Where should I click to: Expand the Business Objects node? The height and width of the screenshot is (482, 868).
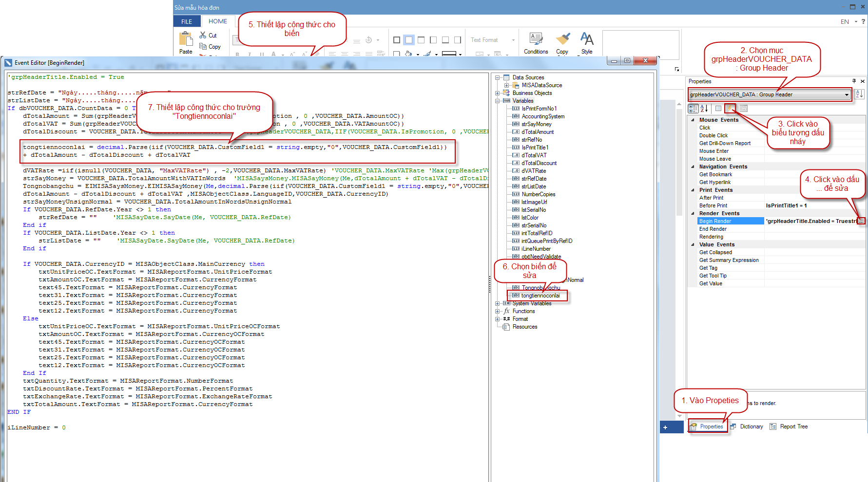[x=498, y=93]
